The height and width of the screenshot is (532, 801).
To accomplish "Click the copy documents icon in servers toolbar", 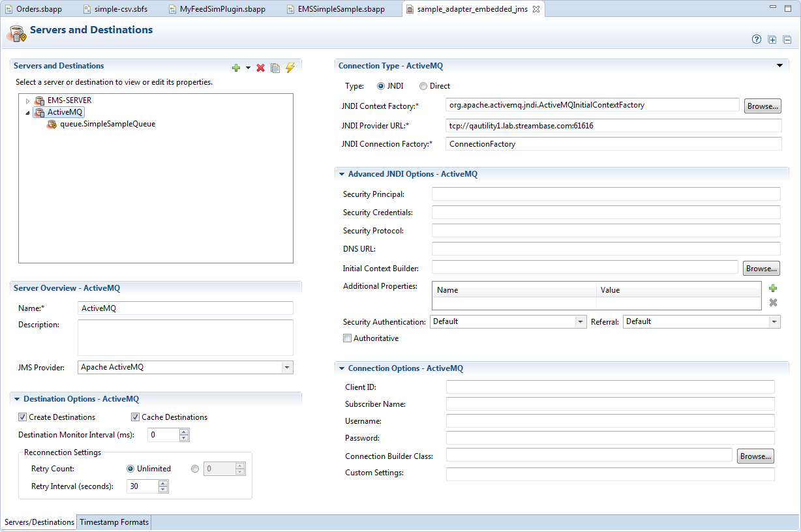I will pyautogui.click(x=275, y=68).
